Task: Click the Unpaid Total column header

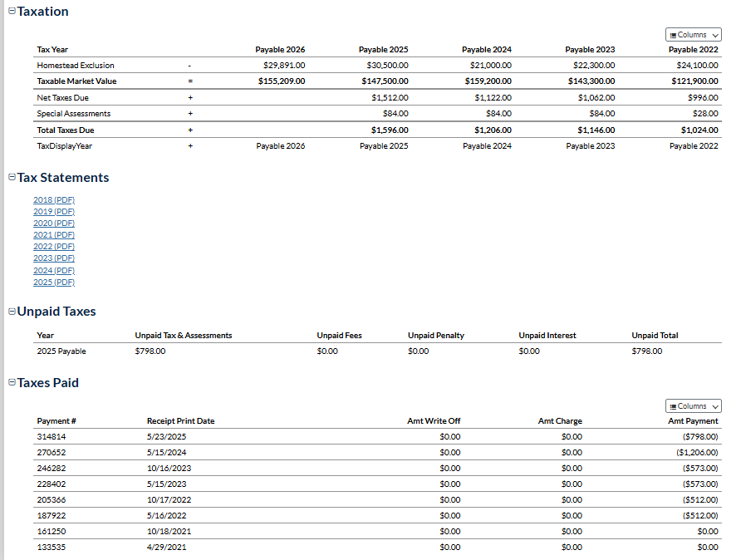Action: coord(655,336)
